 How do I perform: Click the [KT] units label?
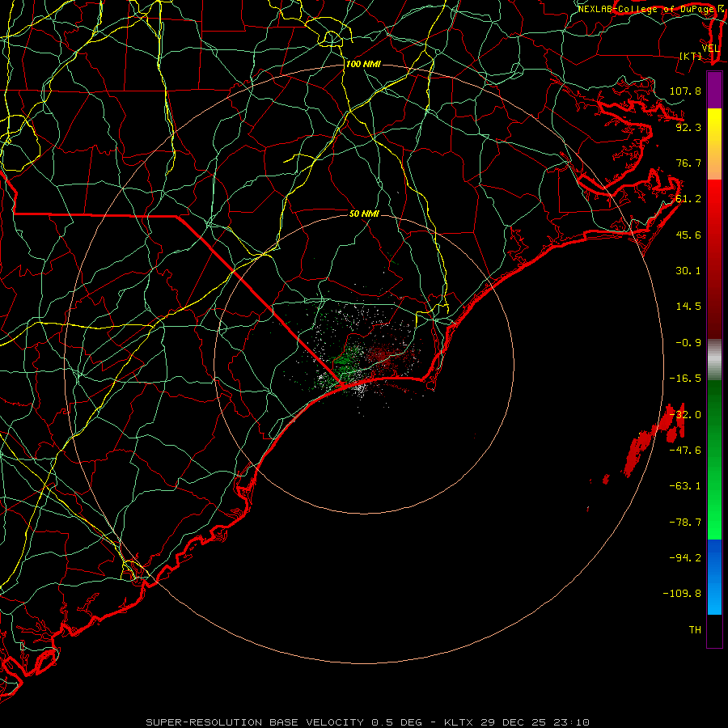pyautogui.click(x=691, y=56)
